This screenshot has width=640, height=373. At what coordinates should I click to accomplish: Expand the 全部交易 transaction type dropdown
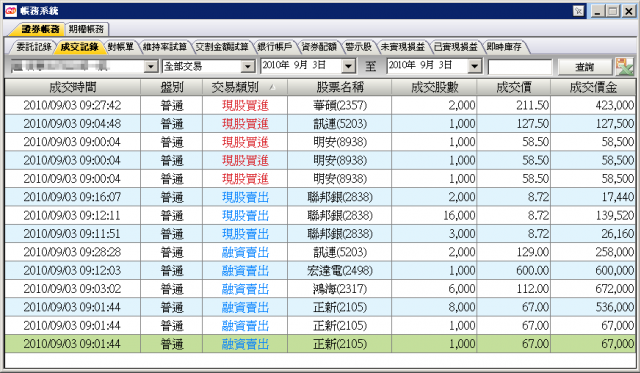[x=247, y=66]
